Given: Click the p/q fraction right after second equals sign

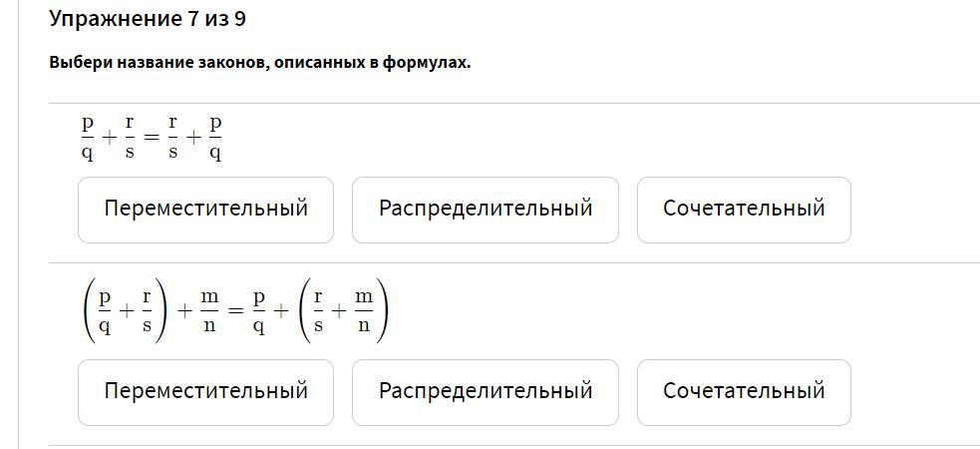Looking at the screenshot, I should click(x=259, y=310).
